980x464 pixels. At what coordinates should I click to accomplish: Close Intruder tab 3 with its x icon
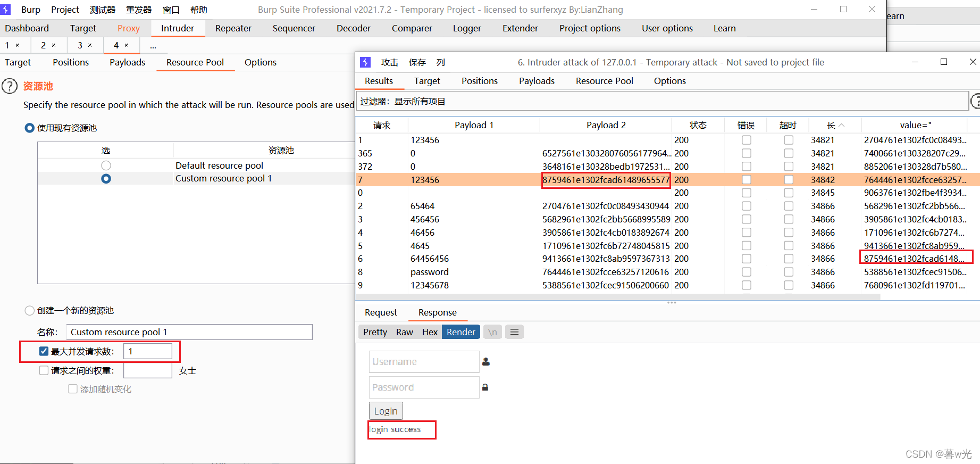point(90,45)
